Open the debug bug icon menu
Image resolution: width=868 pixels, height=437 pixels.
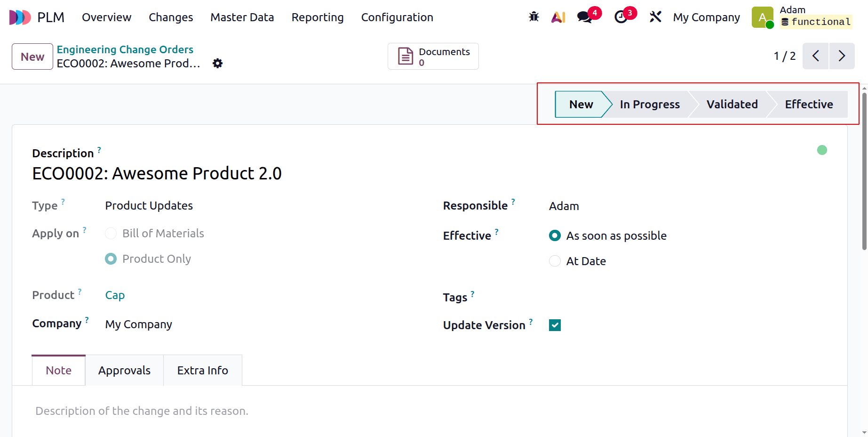534,17
